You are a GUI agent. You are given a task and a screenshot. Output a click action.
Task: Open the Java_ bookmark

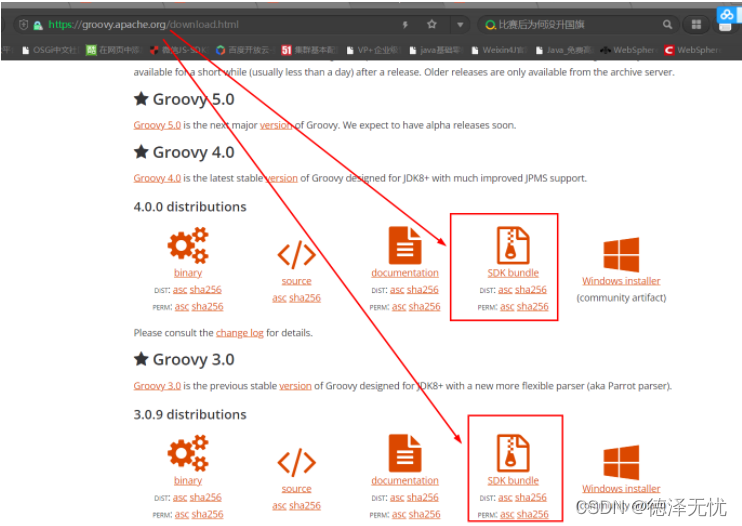(564, 50)
